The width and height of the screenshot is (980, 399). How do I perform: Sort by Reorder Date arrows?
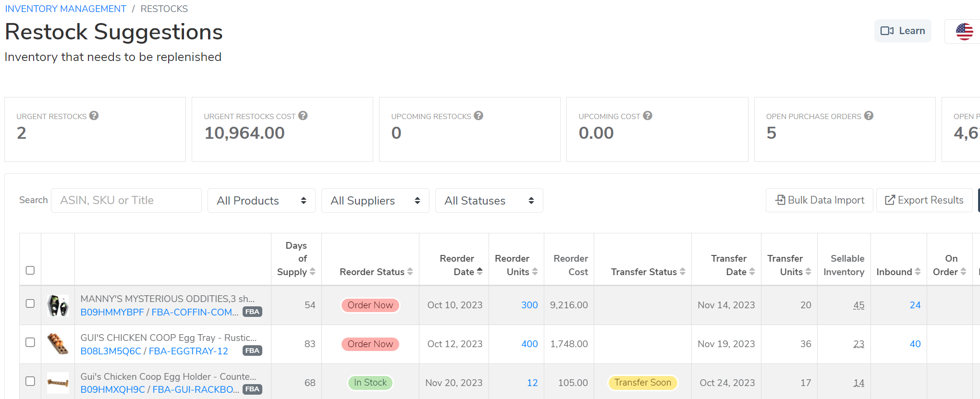click(x=479, y=272)
